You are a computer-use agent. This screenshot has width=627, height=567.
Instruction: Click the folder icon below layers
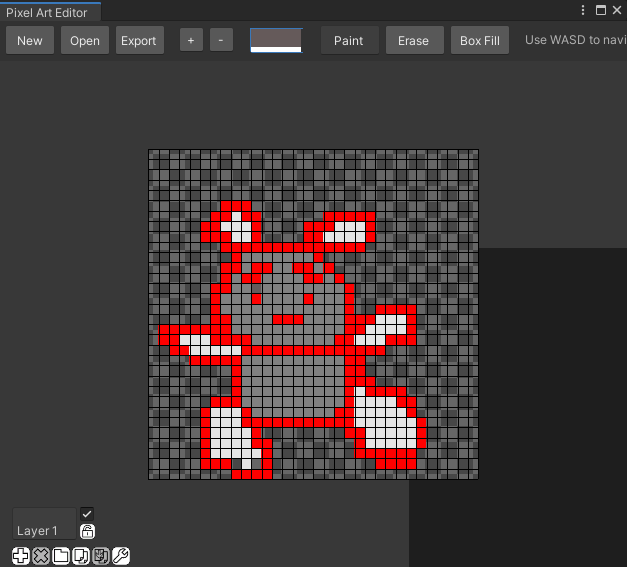pyautogui.click(x=61, y=556)
